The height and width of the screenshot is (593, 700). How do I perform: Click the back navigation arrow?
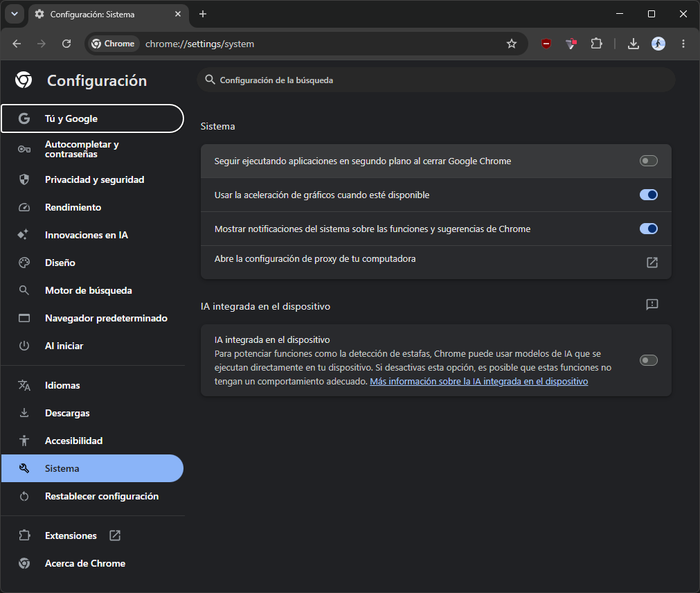click(x=17, y=44)
